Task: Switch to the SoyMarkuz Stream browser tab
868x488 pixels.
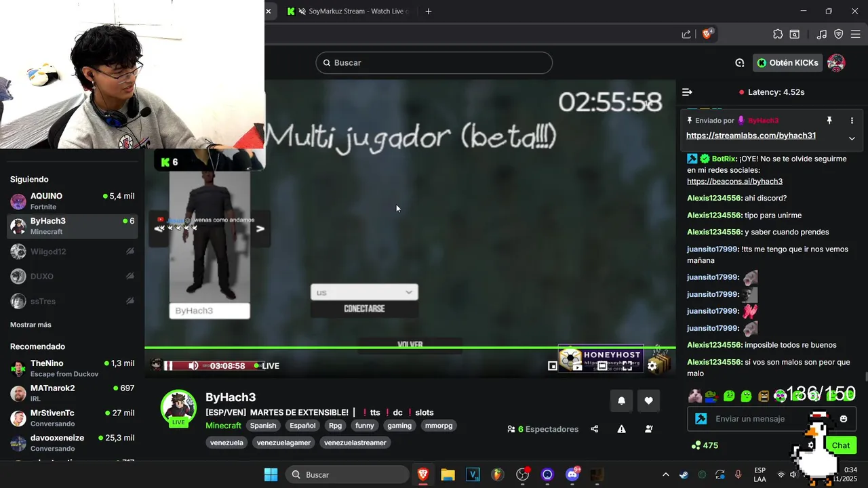Action: click(x=348, y=12)
